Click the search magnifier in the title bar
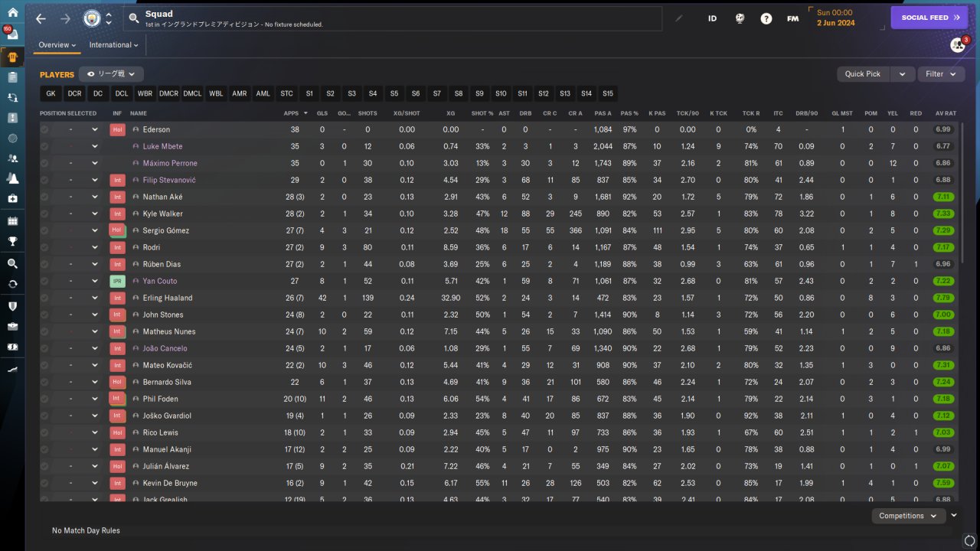 [134, 18]
